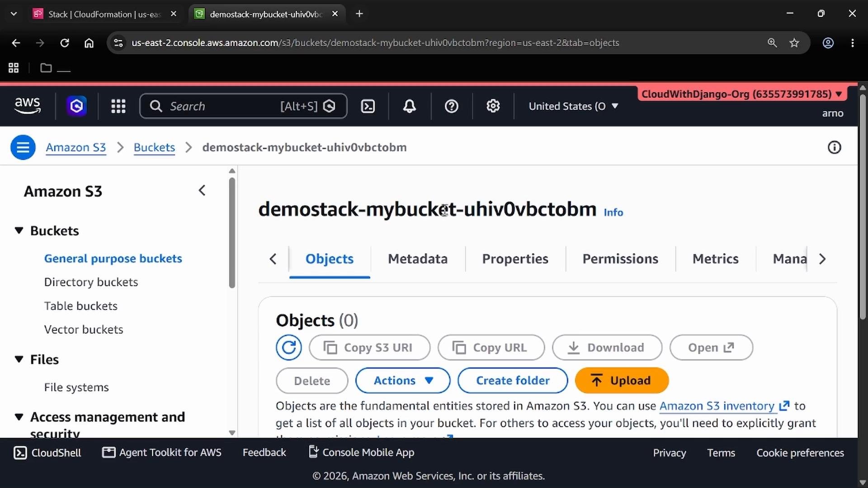This screenshot has height=488, width=868.
Task: Open CloudShell in the footer bar
Action: [x=47, y=453]
